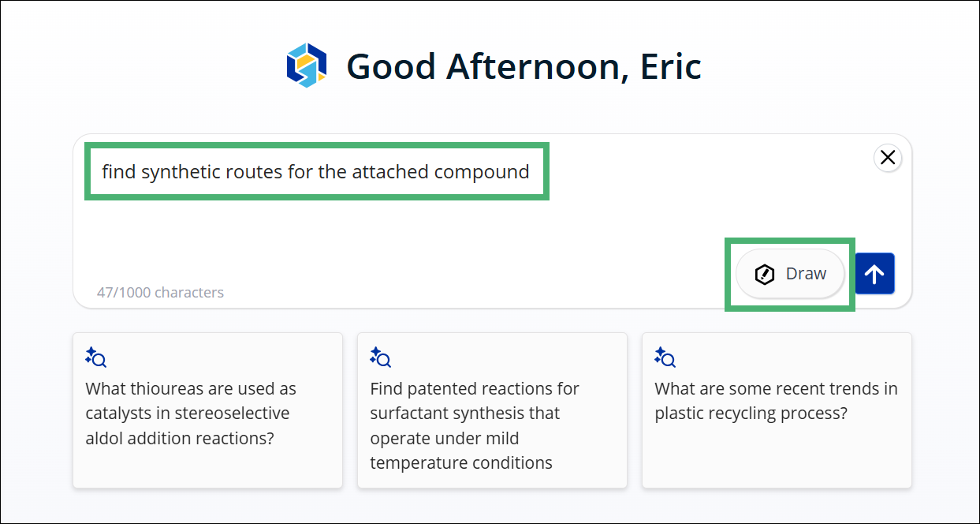Click empty space at bottom of plastic recycling card
980x524 pixels.
(x=777, y=458)
